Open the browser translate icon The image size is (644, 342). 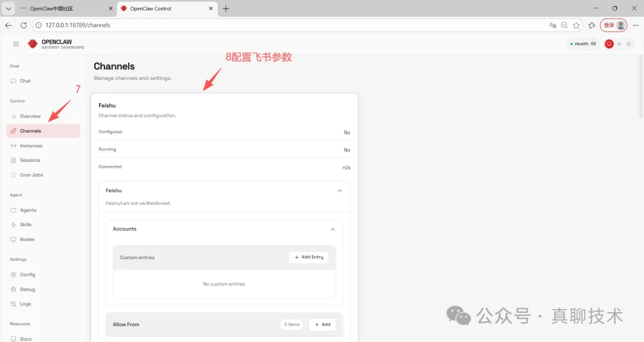[x=553, y=25]
